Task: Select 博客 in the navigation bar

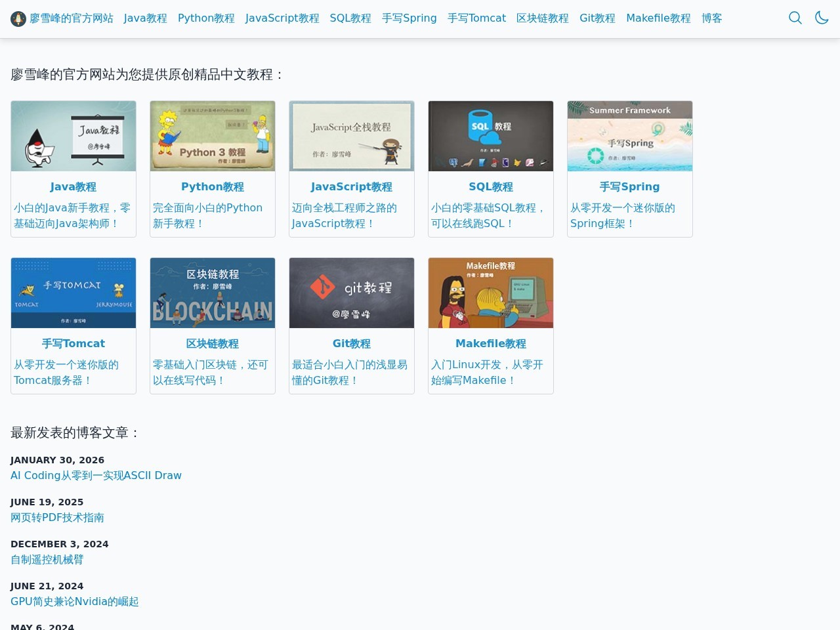Action: click(x=711, y=18)
